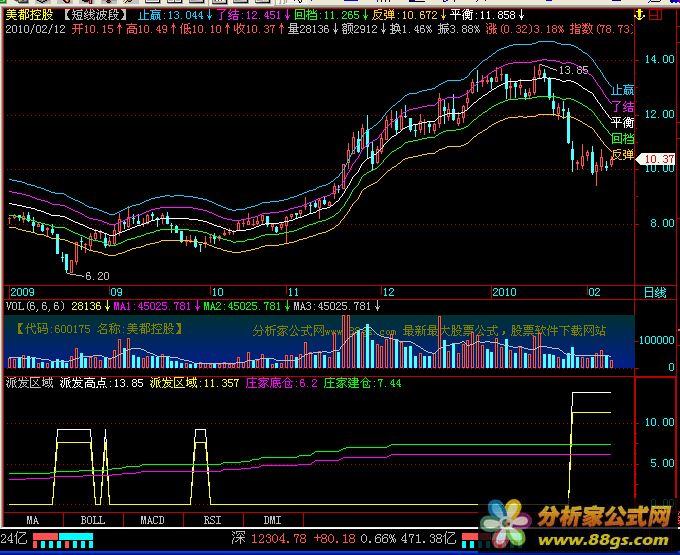Switch to the MA indicator tab
Screen dimensions: 680x555
click(x=33, y=520)
